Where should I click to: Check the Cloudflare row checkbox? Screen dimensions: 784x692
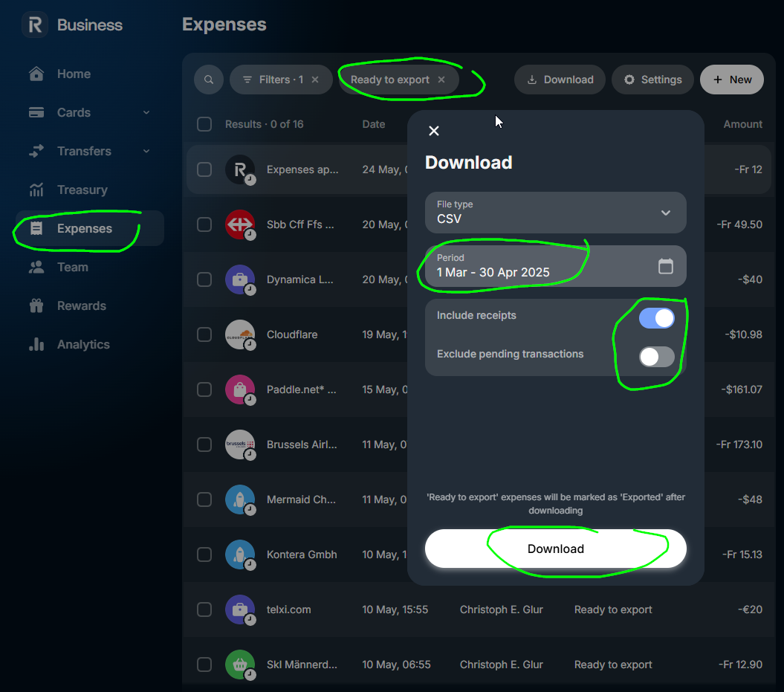click(204, 334)
